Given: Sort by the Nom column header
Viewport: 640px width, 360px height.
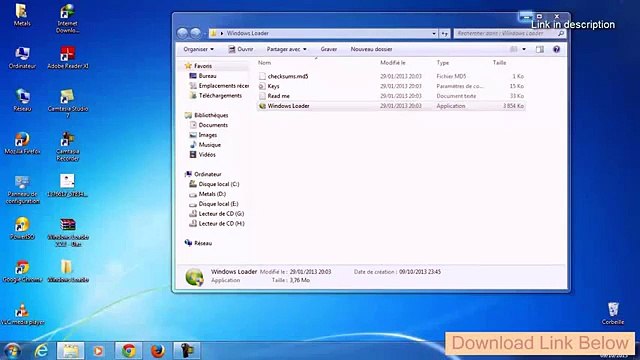Looking at the screenshot, I should 264,63.
